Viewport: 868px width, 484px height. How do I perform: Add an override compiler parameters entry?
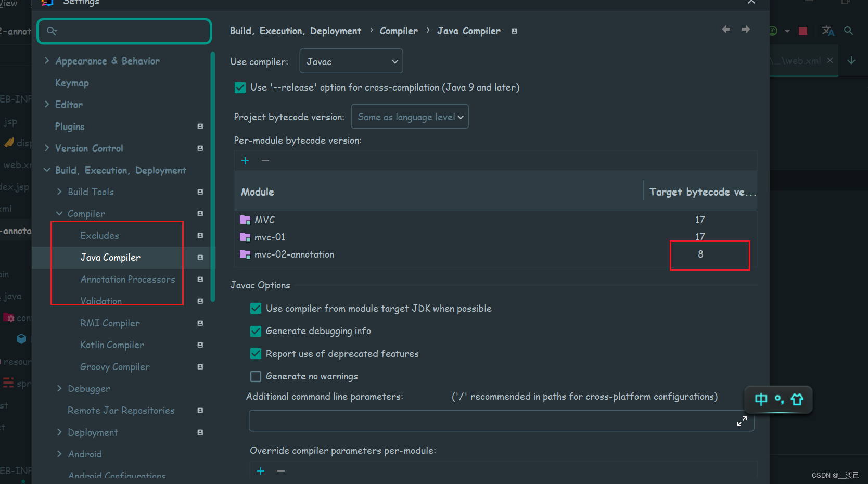[x=261, y=471]
